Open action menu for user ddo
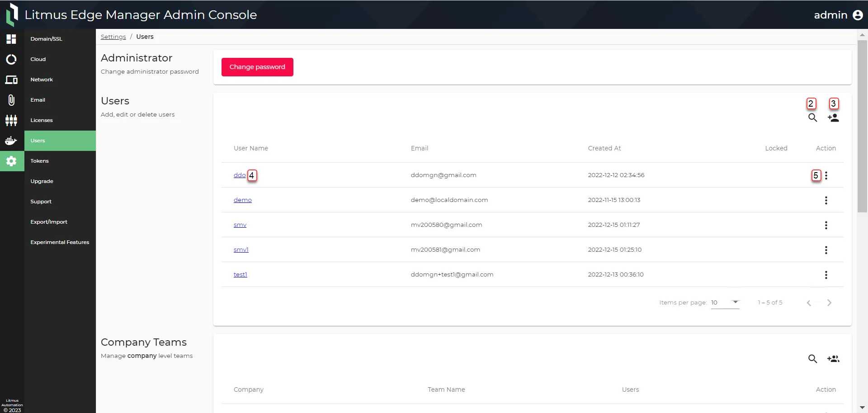Viewport: 868px width, 413px height. tap(826, 175)
